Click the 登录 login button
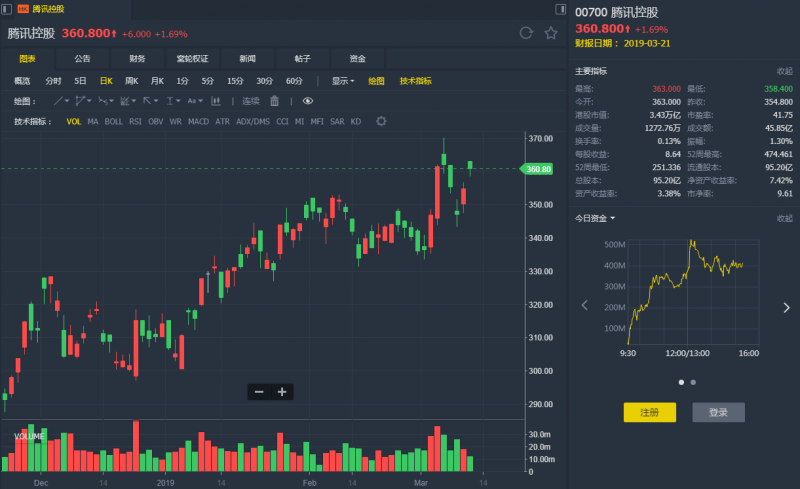This screenshot has height=489, width=800. (718, 412)
